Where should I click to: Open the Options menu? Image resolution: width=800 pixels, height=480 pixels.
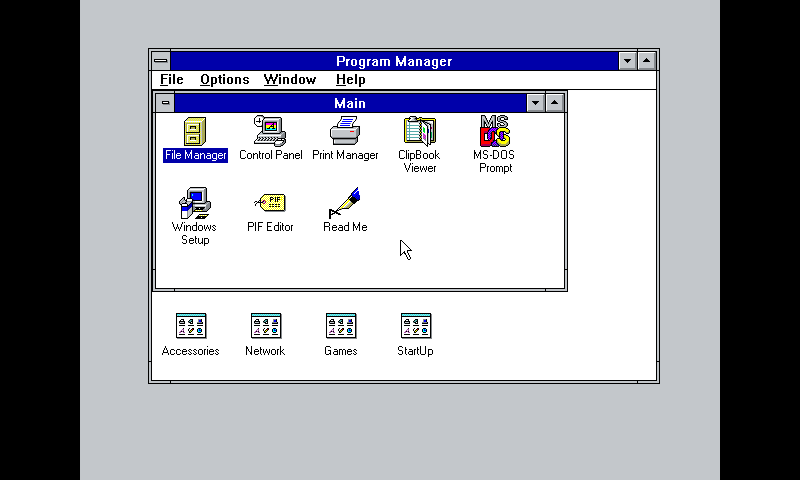coord(224,80)
